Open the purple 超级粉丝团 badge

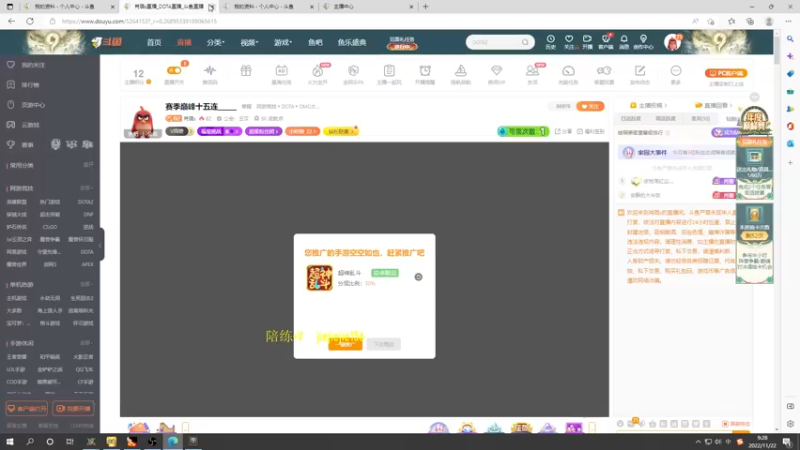[263, 131]
